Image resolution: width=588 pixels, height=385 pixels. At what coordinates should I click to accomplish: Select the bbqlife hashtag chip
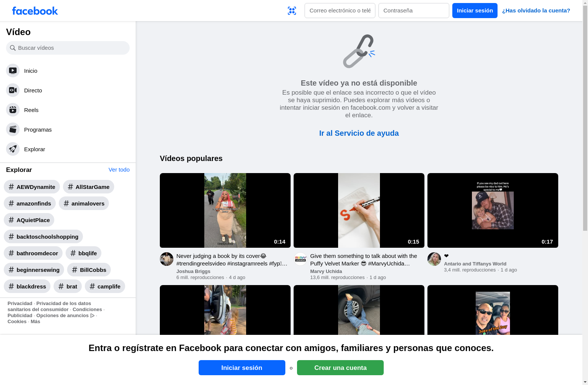click(x=83, y=253)
